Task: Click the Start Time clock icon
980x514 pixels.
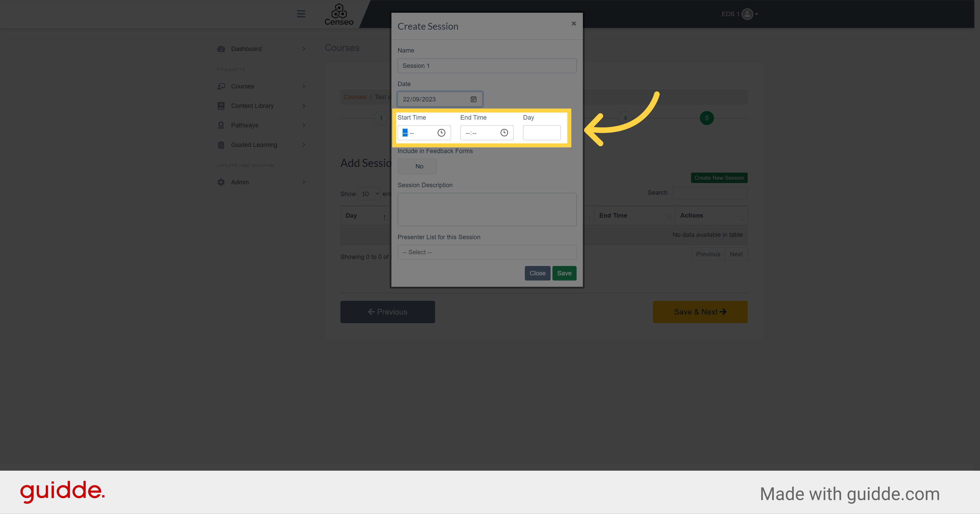Action: 440,132
